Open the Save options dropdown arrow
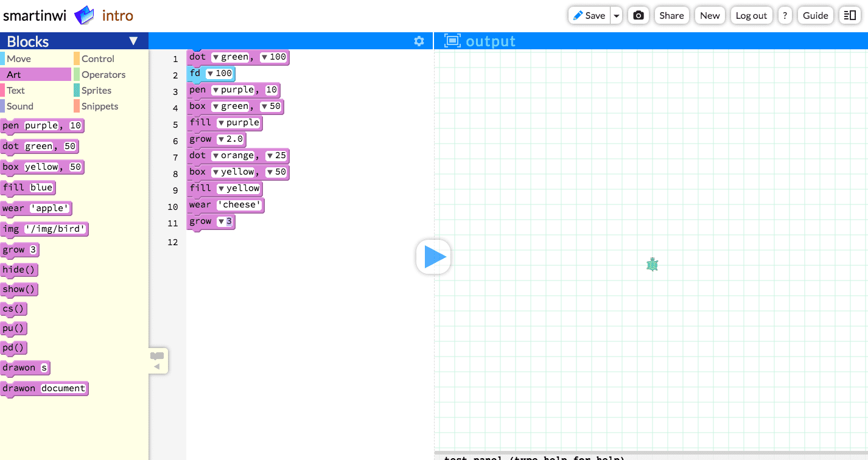 pyautogui.click(x=617, y=16)
